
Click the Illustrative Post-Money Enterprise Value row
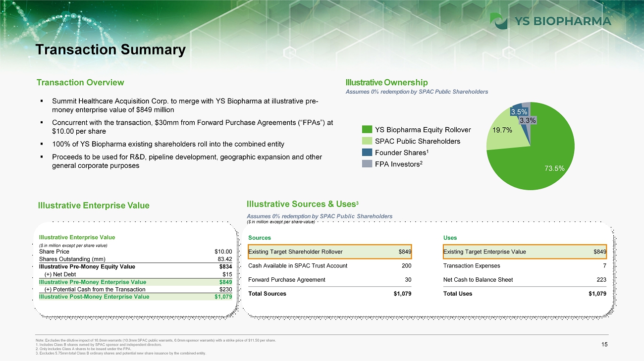[x=135, y=297]
